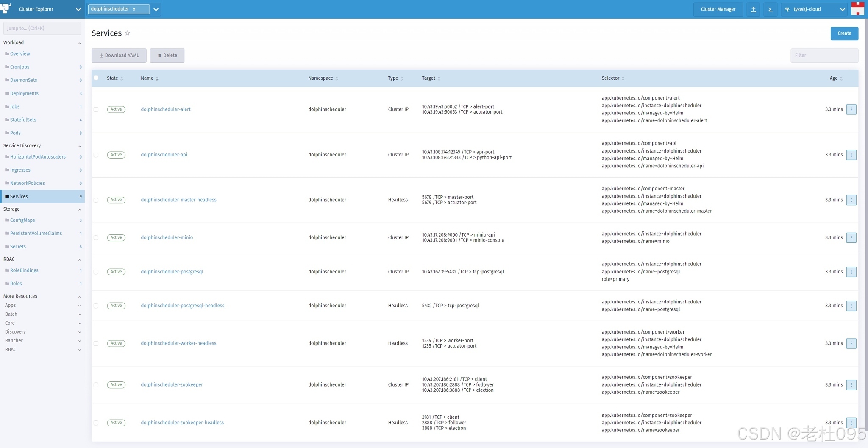The image size is (868, 448).
Task: Check the dolphinscheduler-zookeeper-headless row checkbox
Action: [x=96, y=423]
